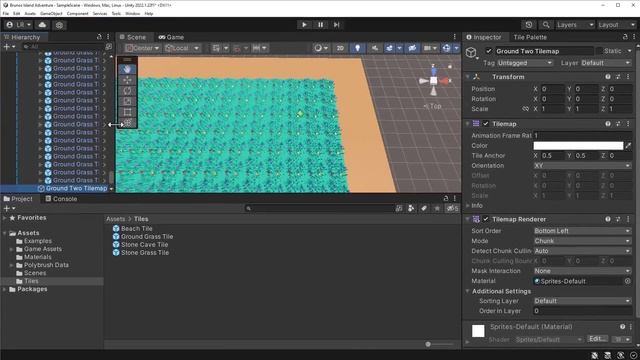Switch to the Console tab
The width and height of the screenshot is (640, 360).
[x=61, y=199]
